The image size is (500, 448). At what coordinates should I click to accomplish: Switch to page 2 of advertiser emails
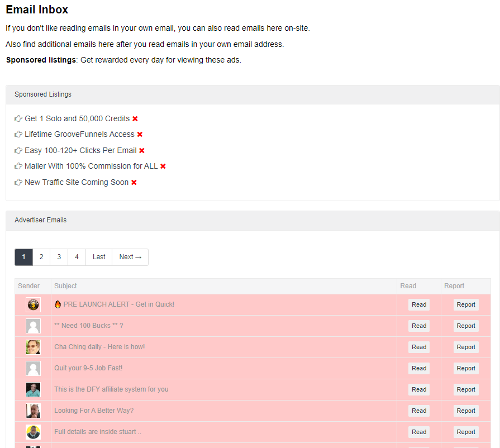tap(41, 257)
